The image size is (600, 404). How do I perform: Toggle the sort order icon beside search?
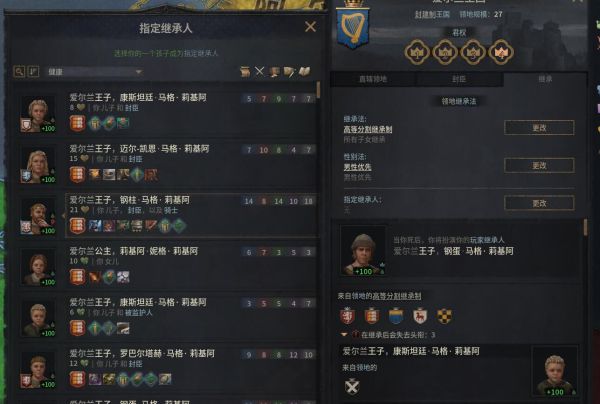pos(33,72)
